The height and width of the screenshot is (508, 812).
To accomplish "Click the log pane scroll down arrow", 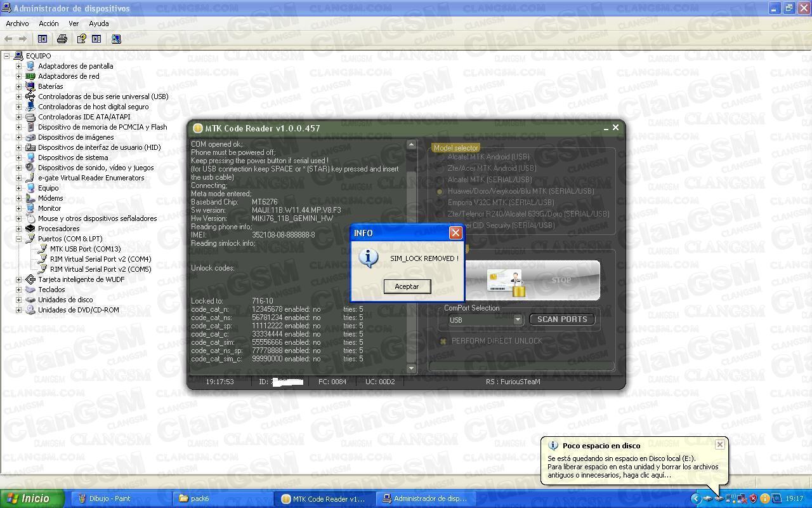I will 411,368.
